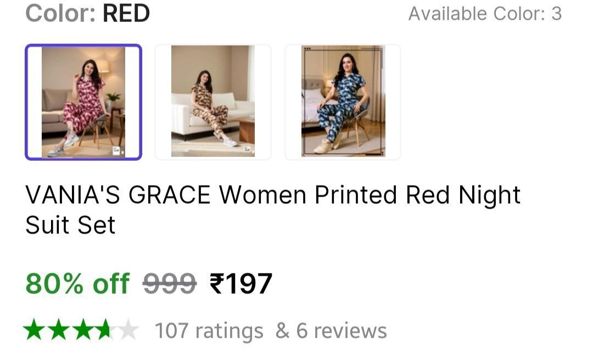Tap the ₹197 selling price
The height and width of the screenshot is (364, 593).
[x=241, y=284]
